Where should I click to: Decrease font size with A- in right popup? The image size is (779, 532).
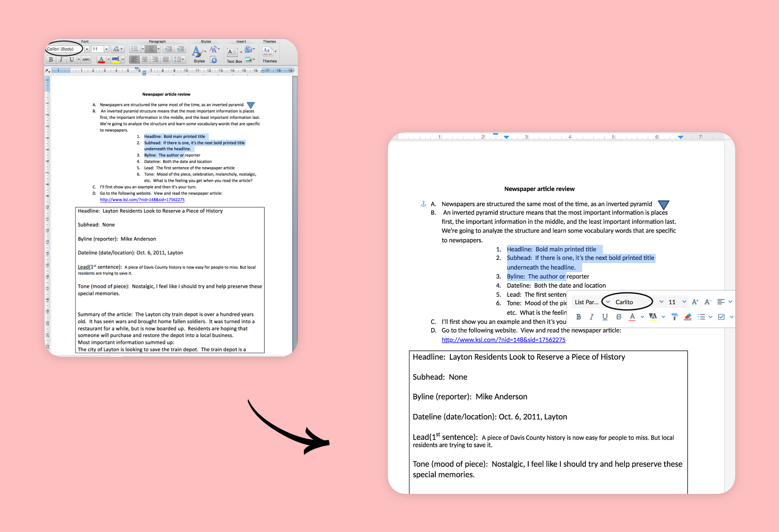pyautogui.click(x=708, y=302)
